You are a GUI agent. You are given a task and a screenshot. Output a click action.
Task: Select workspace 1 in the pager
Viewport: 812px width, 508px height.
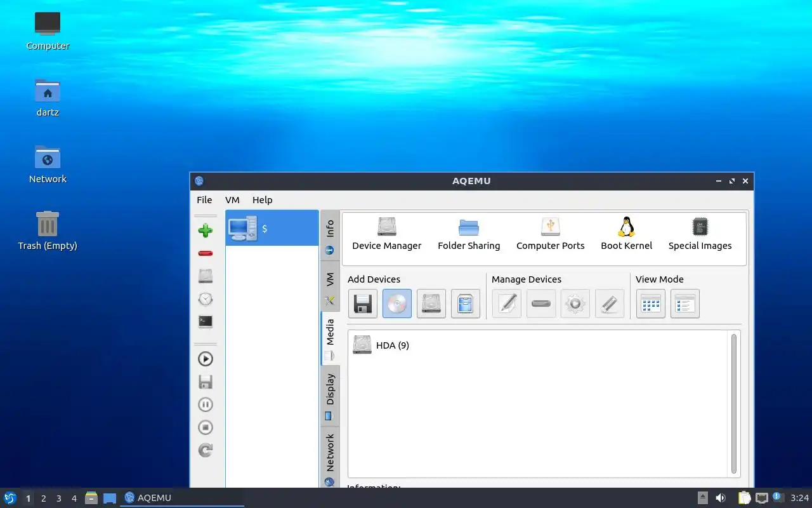[28, 498]
